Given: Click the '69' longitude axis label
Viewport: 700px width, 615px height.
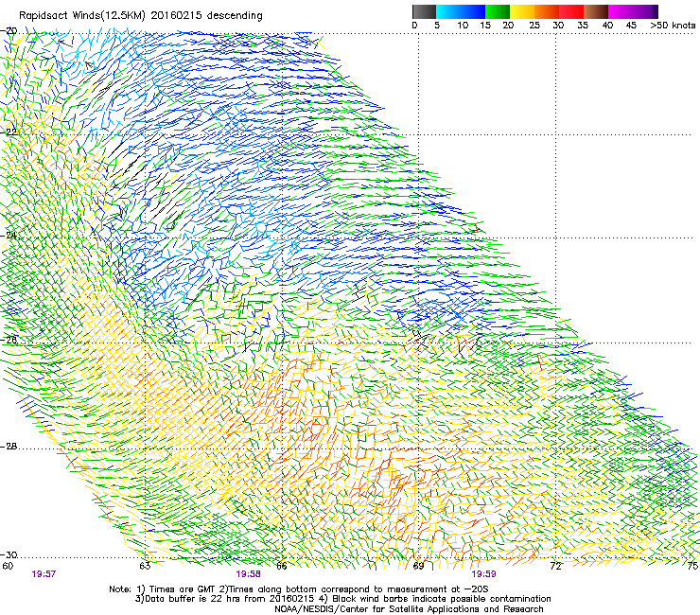Looking at the screenshot, I should pyautogui.click(x=418, y=566).
